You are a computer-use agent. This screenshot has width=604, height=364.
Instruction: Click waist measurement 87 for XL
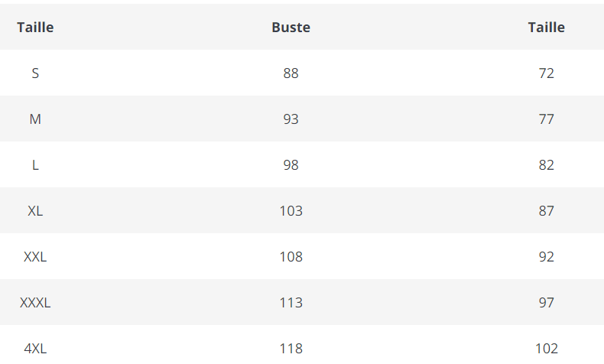546,211
